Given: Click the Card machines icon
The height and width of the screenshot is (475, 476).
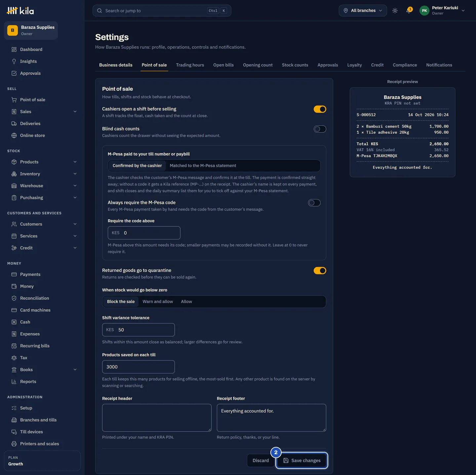Looking at the screenshot, I should click(14, 310).
